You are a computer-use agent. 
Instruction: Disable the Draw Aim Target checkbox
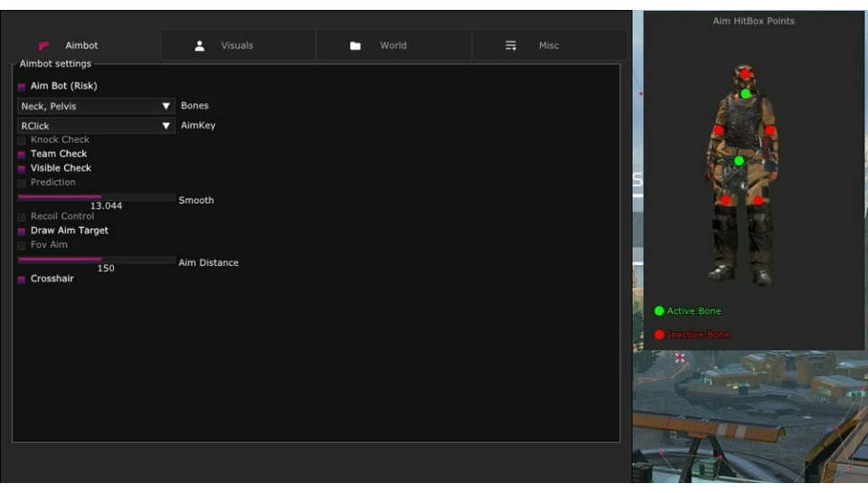pyautogui.click(x=22, y=232)
